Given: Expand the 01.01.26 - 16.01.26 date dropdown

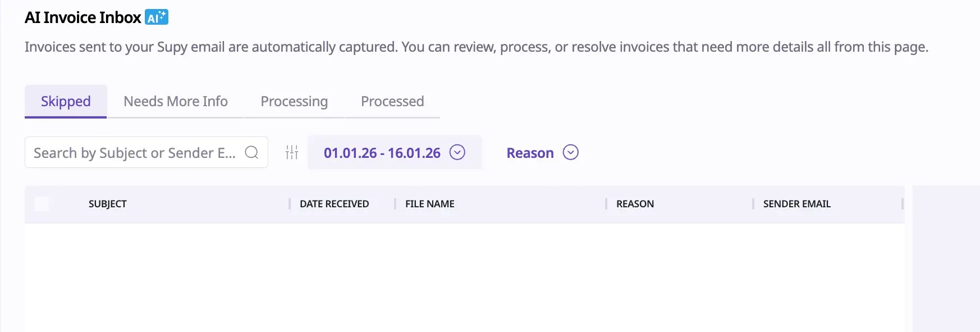Looking at the screenshot, I should [x=382, y=153].
